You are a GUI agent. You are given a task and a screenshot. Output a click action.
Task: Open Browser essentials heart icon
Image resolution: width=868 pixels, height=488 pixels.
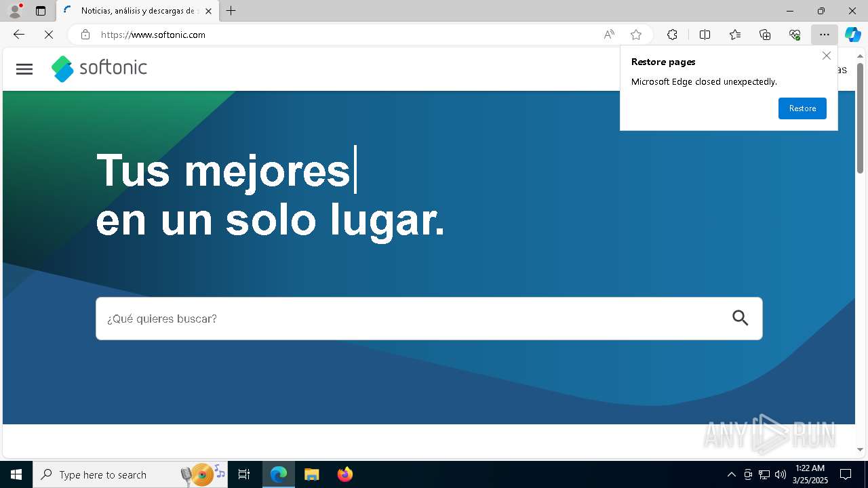[795, 35]
